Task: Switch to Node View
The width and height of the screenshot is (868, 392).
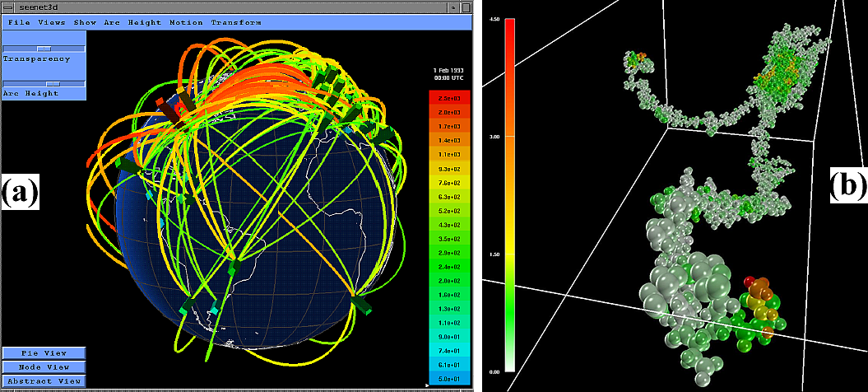Action: tap(43, 367)
